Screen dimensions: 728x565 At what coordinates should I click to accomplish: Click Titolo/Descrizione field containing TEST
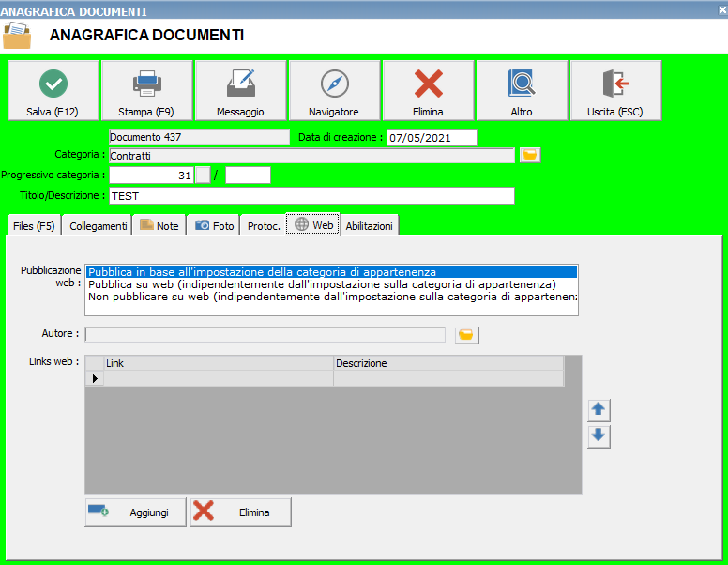click(x=311, y=195)
